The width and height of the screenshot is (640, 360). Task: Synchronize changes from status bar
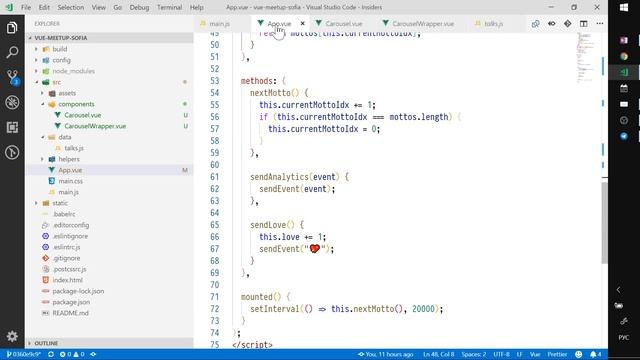coord(51,354)
